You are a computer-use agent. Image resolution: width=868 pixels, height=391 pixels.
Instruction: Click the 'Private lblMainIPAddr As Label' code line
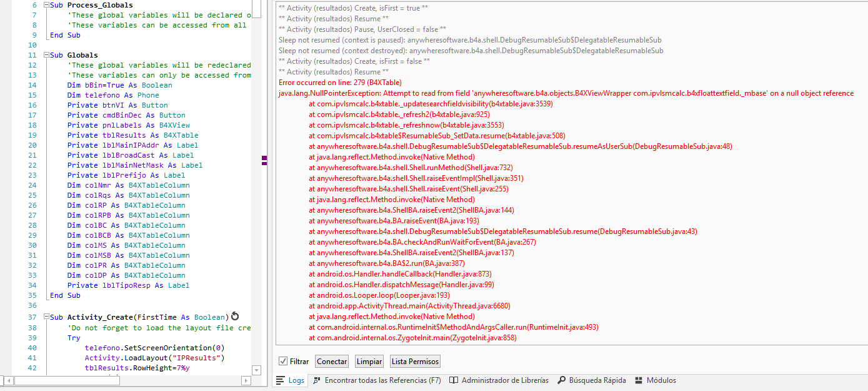(x=133, y=145)
